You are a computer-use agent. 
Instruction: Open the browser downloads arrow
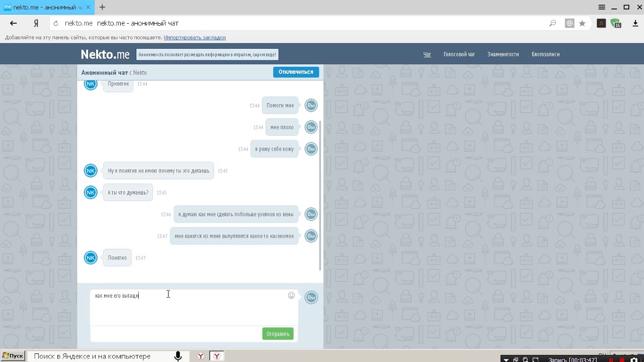(x=635, y=23)
